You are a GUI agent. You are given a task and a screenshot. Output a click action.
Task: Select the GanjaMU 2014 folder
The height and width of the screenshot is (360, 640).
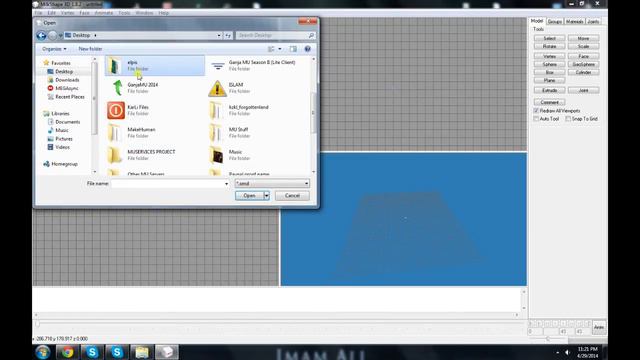coord(155,88)
